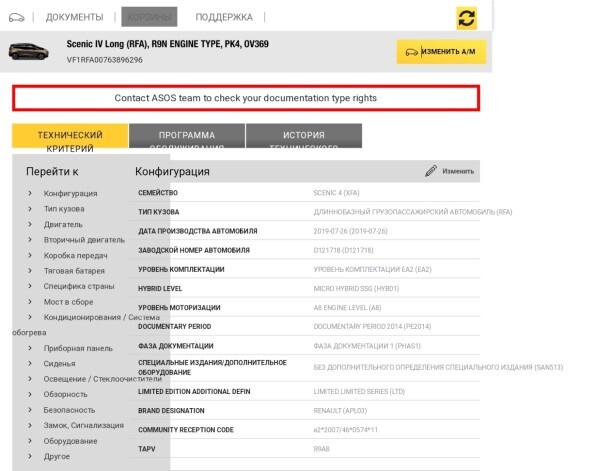Screen dimensions: 612x471
Task: Click the chevron next to Вторичный двигатель
Action: (30, 240)
